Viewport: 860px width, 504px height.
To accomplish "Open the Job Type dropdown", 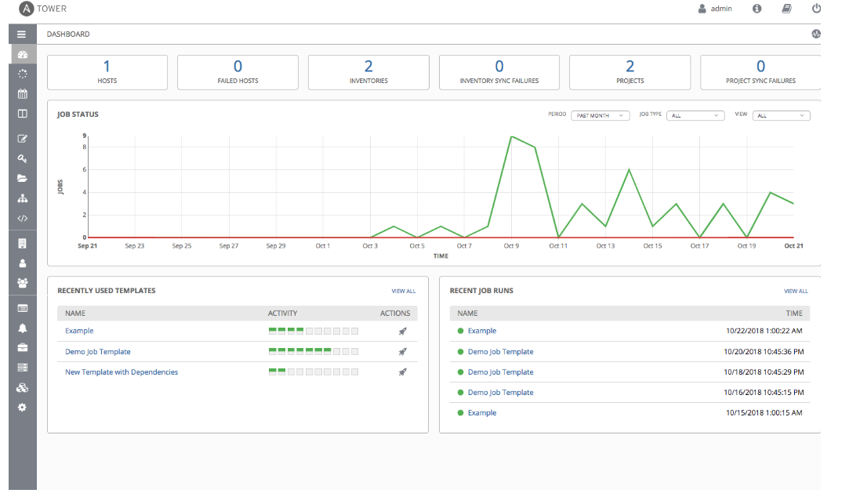I will click(x=695, y=116).
